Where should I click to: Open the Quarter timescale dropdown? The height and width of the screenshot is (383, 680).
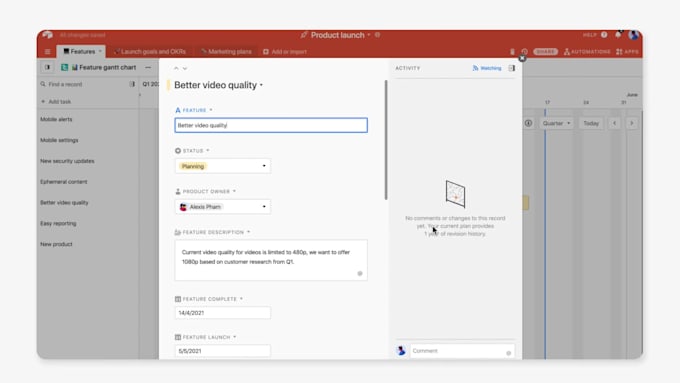click(556, 123)
